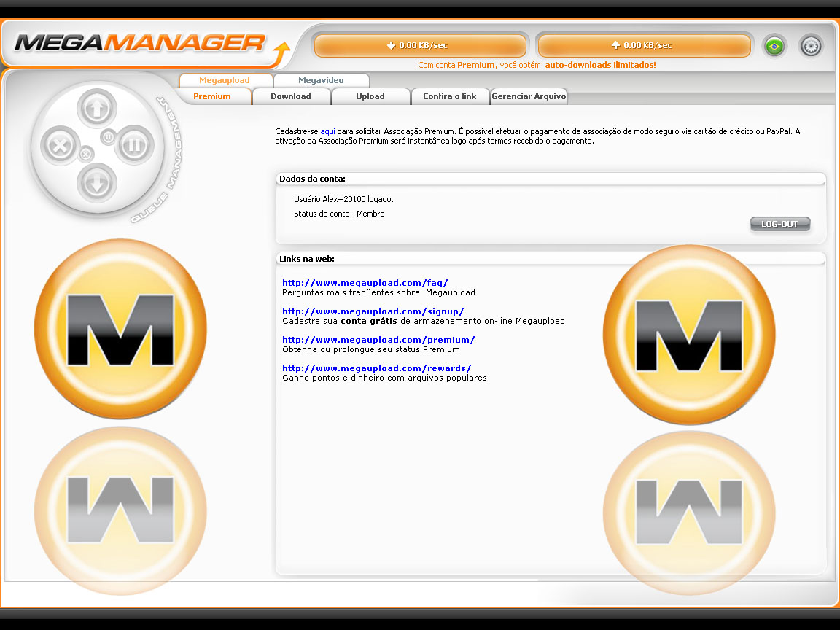Move the selected download up in the queue
The height and width of the screenshot is (630, 840).
click(97, 106)
